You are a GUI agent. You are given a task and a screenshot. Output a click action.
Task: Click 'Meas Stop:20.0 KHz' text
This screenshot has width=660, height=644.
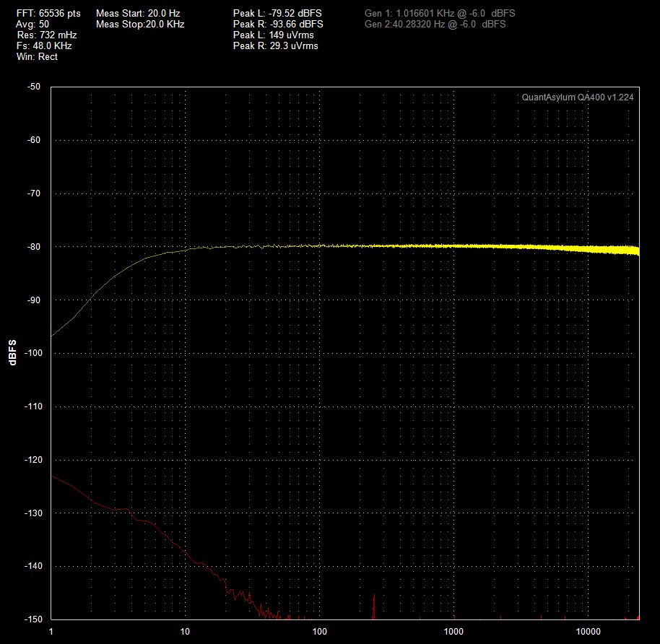pos(140,25)
